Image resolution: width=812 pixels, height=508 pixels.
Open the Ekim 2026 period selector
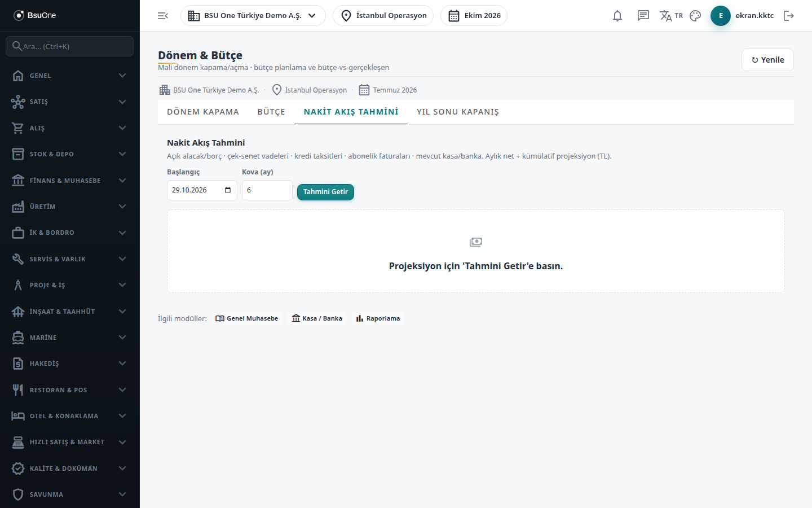(x=474, y=16)
